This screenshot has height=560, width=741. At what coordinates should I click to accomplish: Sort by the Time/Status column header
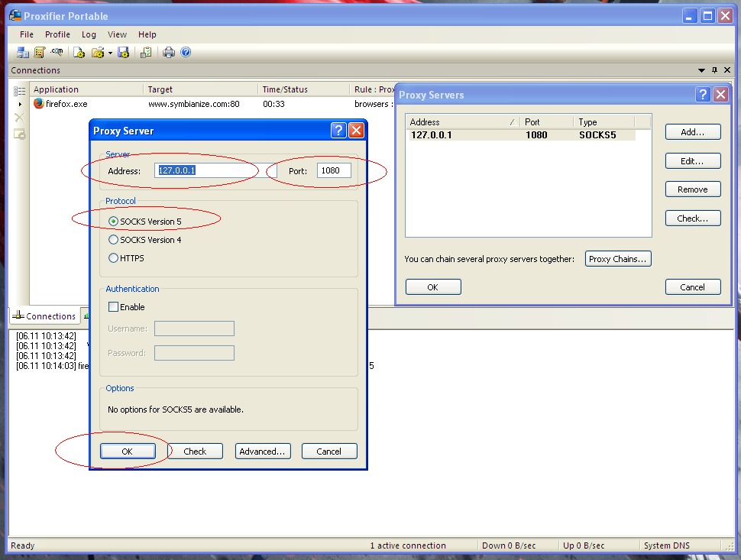[304, 89]
